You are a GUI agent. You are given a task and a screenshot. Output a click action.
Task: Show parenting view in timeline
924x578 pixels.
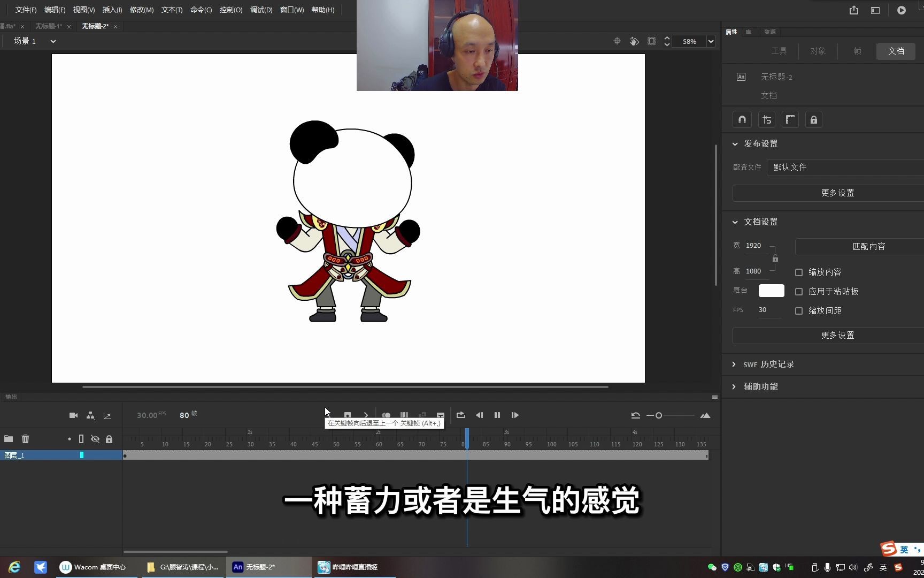coord(90,415)
